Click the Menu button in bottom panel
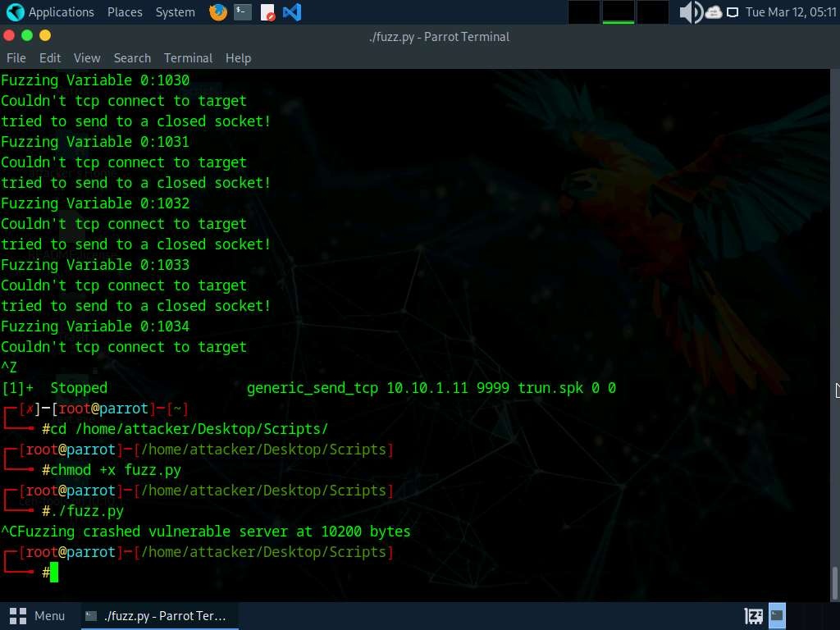The image size is (840, 630). click(38, 615)
